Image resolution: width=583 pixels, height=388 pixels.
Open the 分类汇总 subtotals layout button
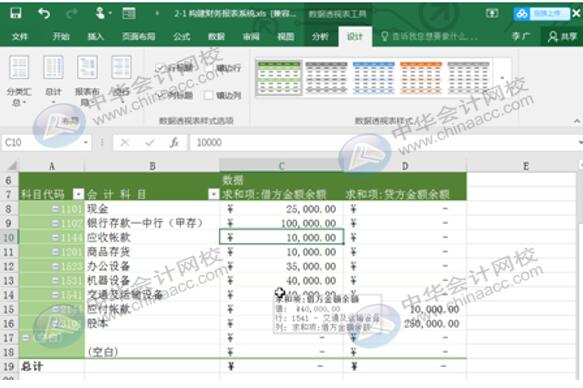coord(19,81)
